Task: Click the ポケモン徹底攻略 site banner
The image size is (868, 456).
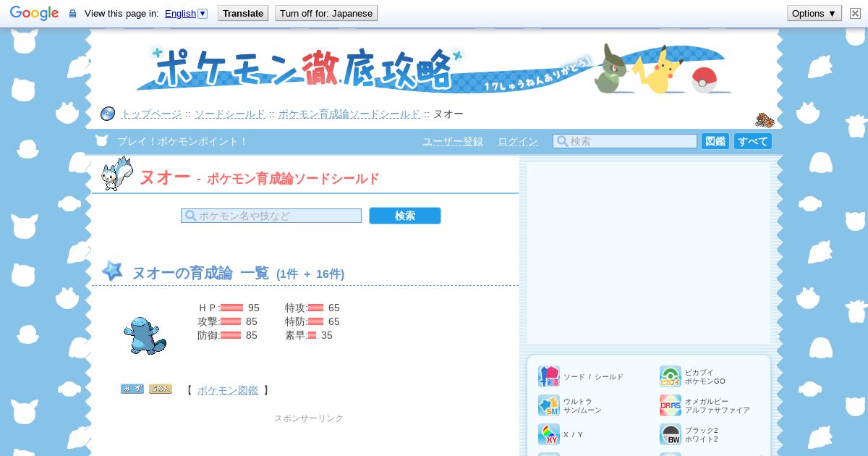Action: click(434, 70)
